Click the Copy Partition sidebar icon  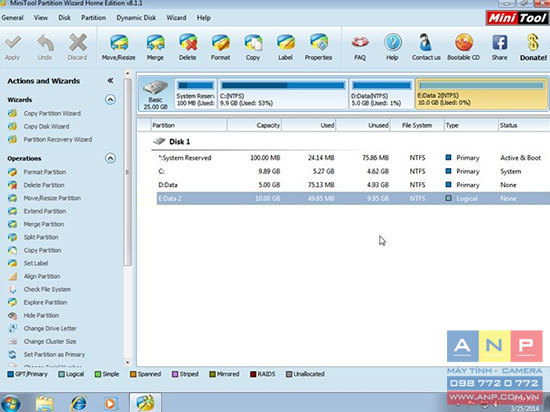click(12, 250)
